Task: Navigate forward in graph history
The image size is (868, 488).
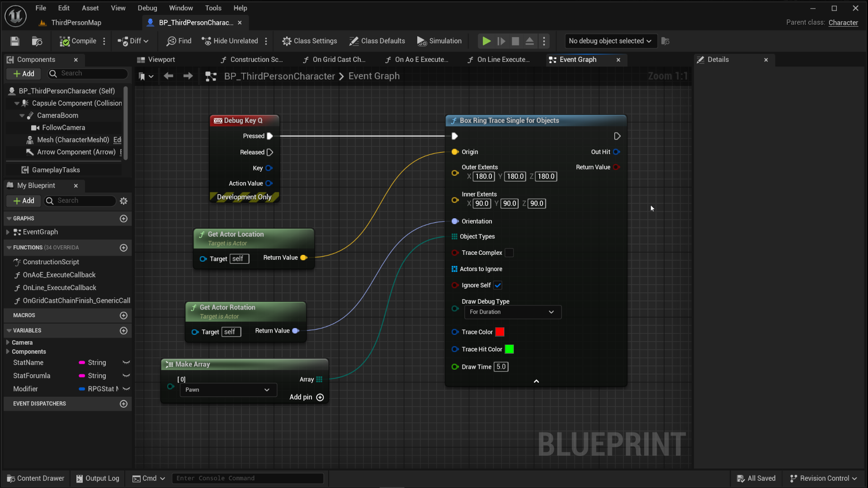Action: click(188, 76)
